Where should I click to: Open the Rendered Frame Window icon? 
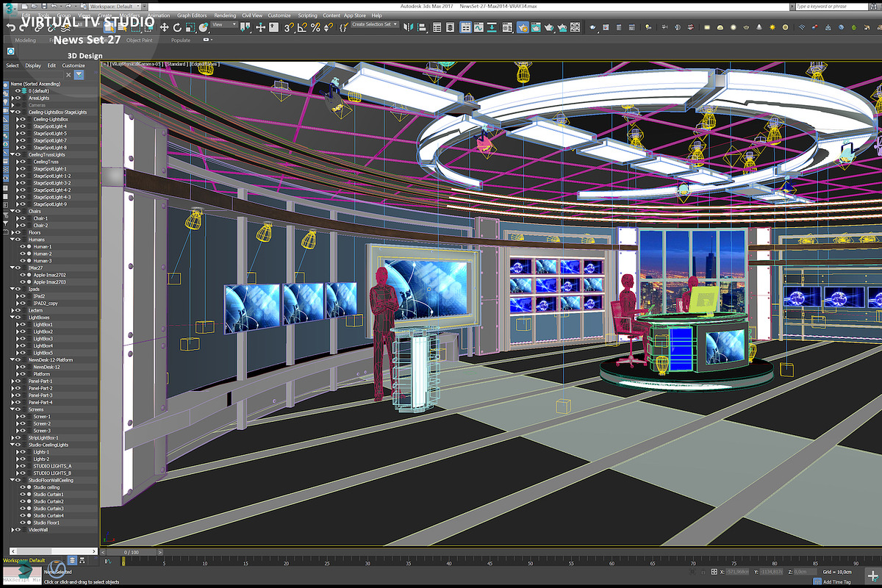click(x=536, y=27)
